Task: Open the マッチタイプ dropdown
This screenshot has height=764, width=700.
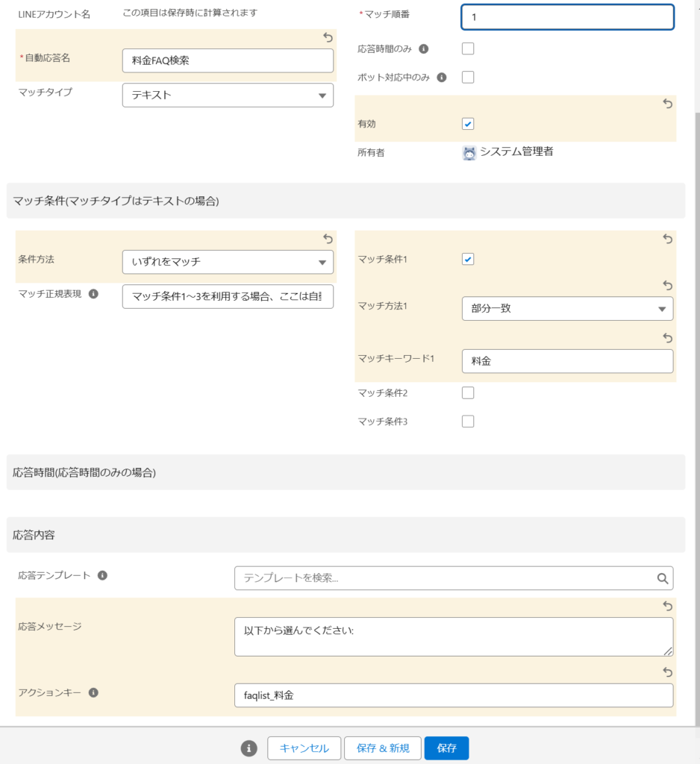Action: [228, 95]
